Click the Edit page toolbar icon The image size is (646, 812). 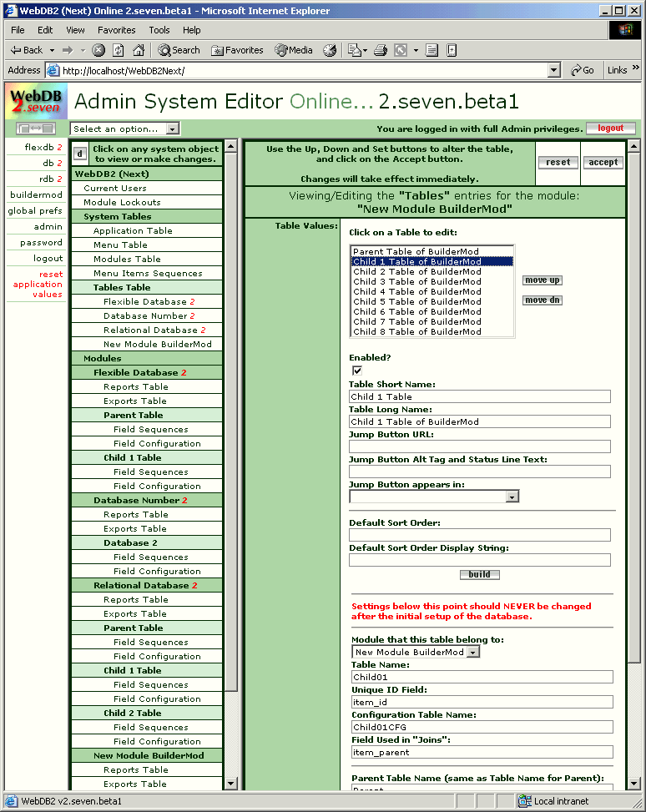point(401,50)
